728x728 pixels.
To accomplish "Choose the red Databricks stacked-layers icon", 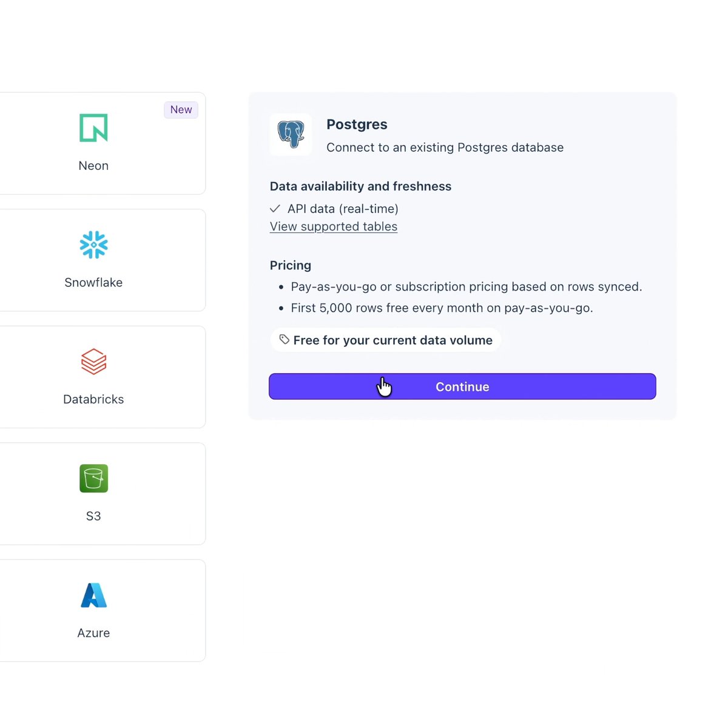I will [93, 362].
